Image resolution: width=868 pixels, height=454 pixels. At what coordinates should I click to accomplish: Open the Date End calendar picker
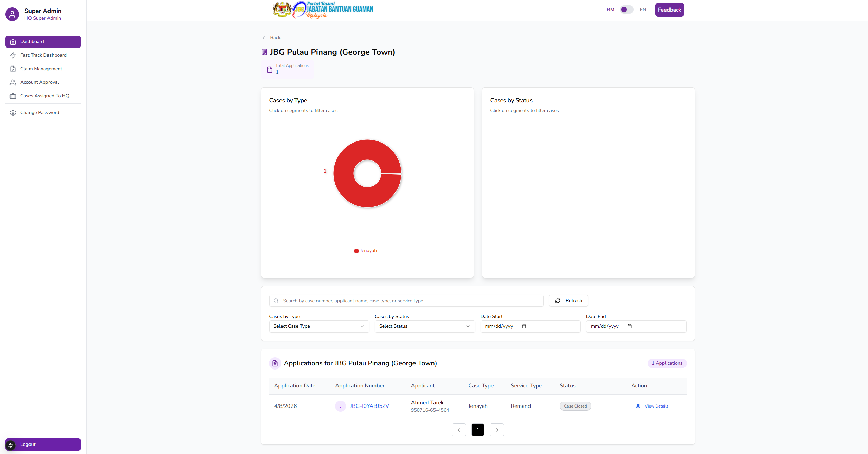point(630,326)
